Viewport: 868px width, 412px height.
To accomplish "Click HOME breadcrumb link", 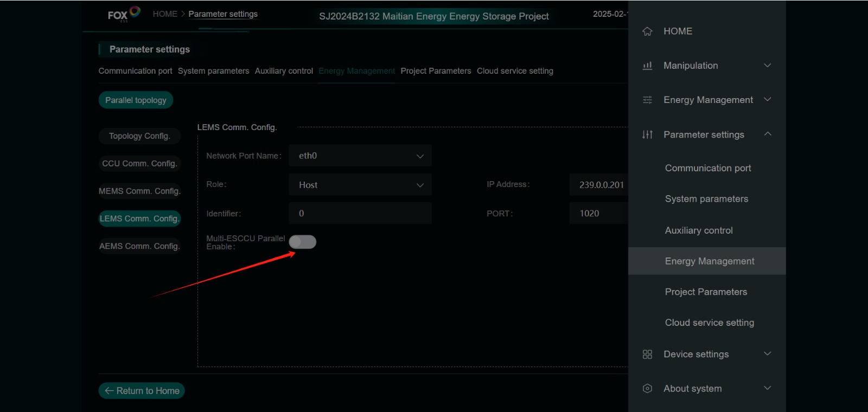I will tap(165, 14).
